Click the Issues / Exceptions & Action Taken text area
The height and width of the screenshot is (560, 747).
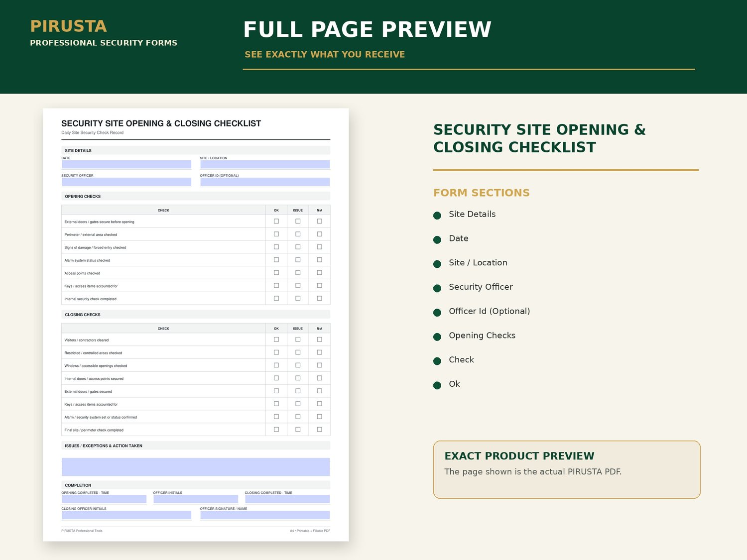pos(196,467)
